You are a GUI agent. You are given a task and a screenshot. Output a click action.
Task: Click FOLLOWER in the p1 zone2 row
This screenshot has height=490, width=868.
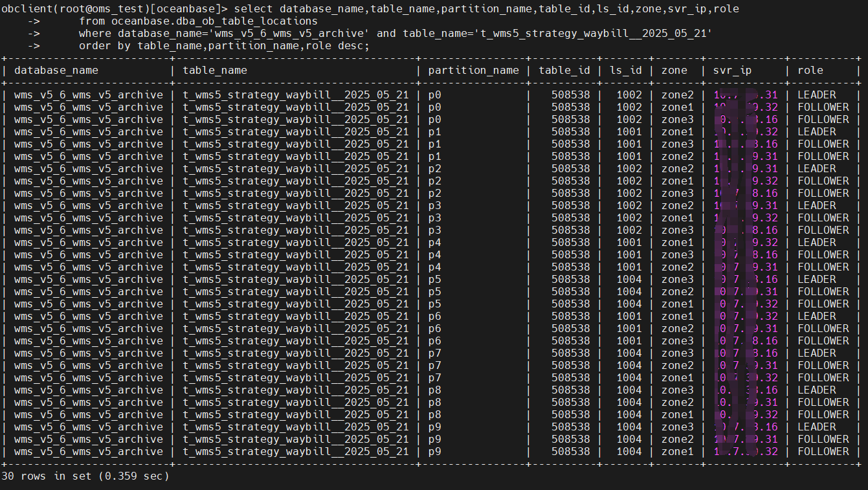(x=823, y=157)
